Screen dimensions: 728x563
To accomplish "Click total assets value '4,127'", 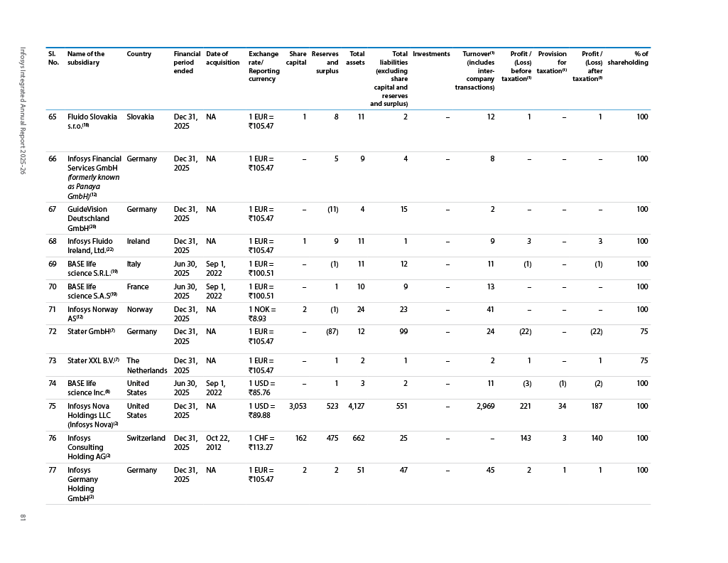I will click(356, 406).
